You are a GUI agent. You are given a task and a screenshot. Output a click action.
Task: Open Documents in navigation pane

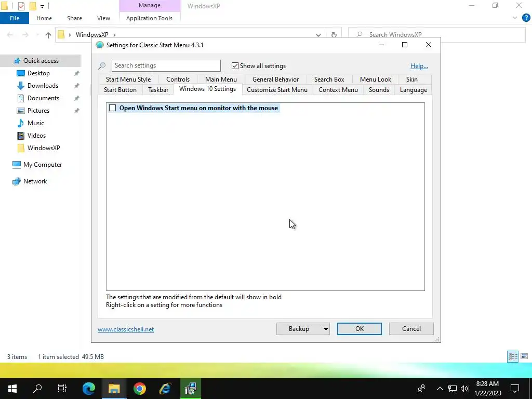point(43,98)
